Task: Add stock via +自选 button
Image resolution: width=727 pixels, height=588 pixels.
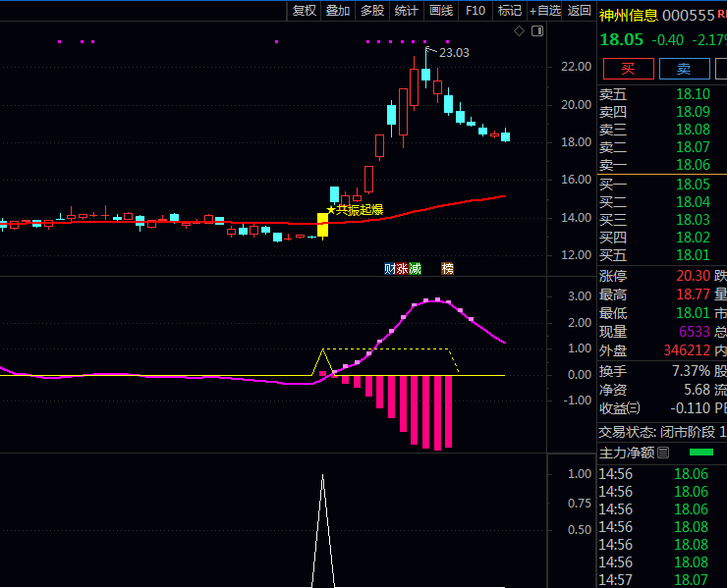Action: tap(545, 10)
